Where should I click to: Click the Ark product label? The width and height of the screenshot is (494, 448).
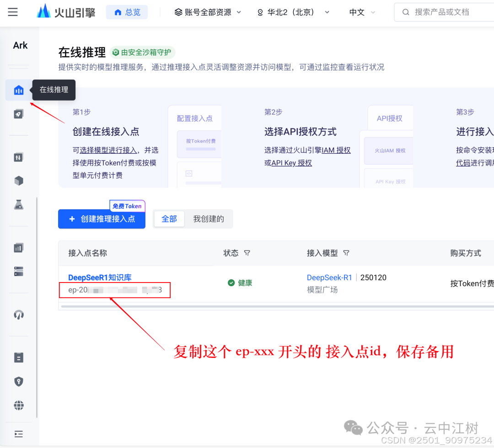point(20,45)
